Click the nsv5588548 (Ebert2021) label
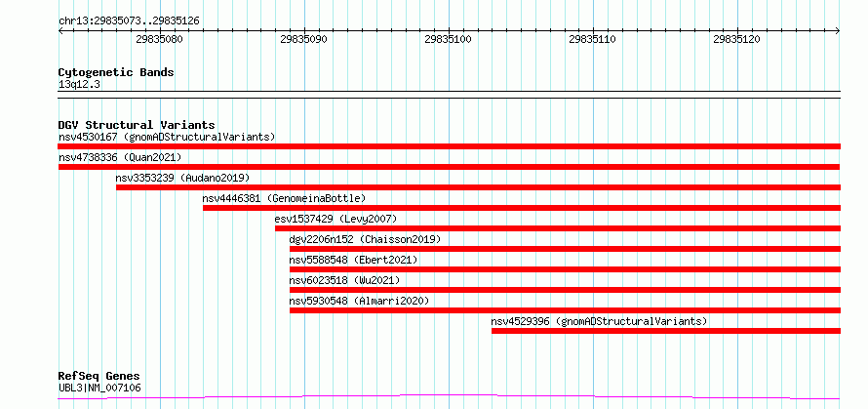The width and height of the screenshot is (868, 409). tap(353, 260)
